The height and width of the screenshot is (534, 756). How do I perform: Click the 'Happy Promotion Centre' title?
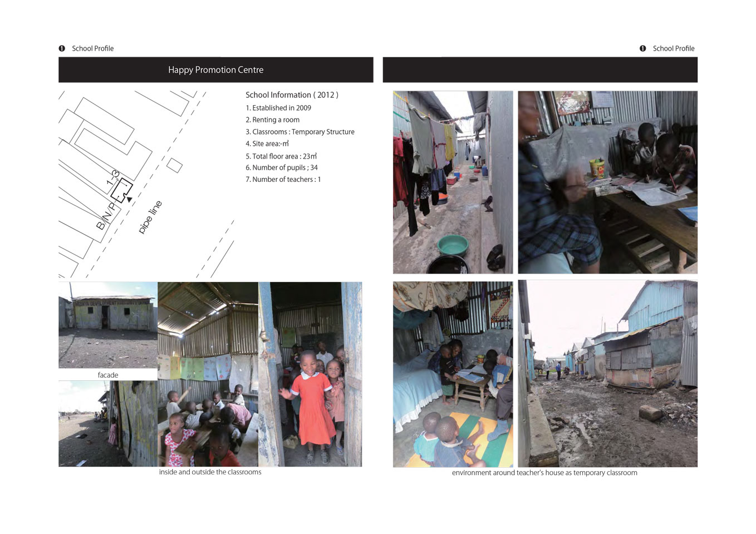tap(216, 70)
